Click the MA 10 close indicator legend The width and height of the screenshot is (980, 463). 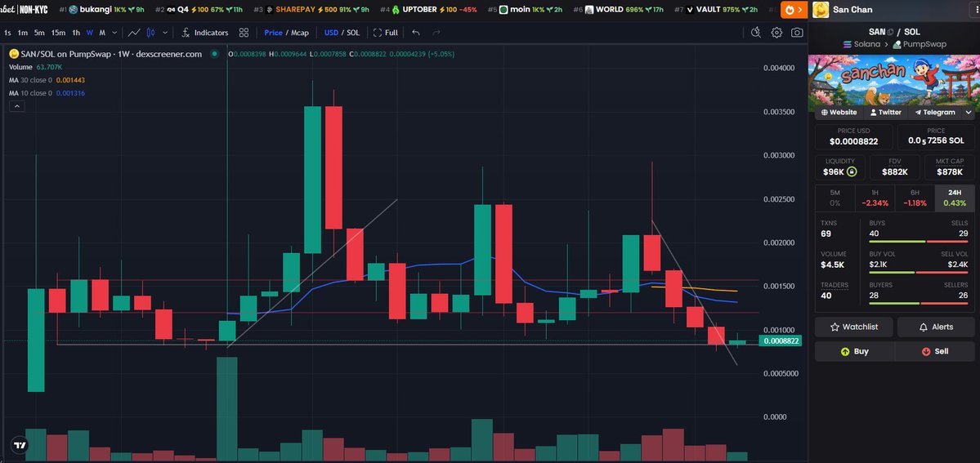point(47,93)
